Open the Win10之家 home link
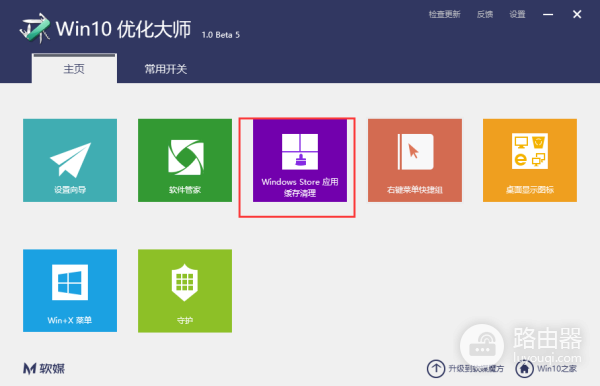The height and width of the screenshot is (386, 600). [546, 369]
